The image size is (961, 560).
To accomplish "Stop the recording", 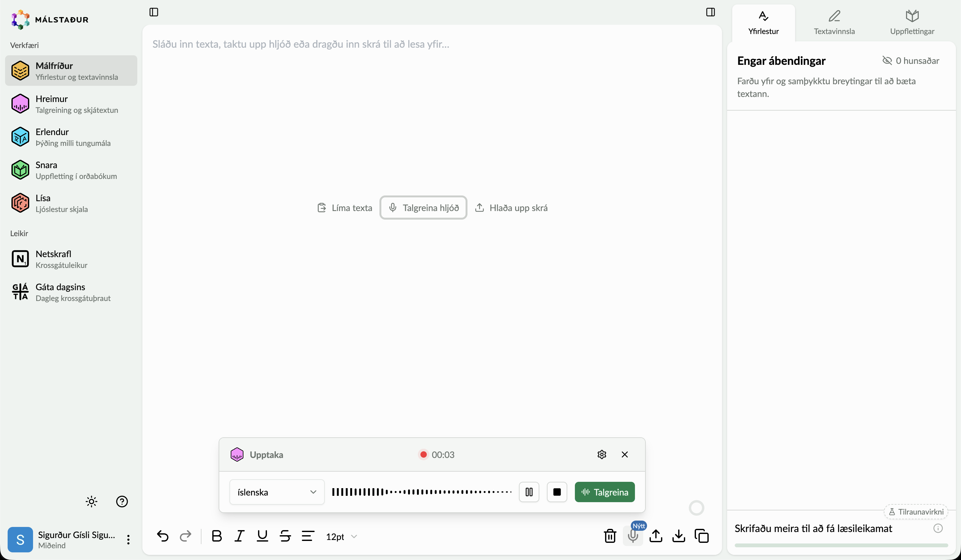I will tap(557, 492).
